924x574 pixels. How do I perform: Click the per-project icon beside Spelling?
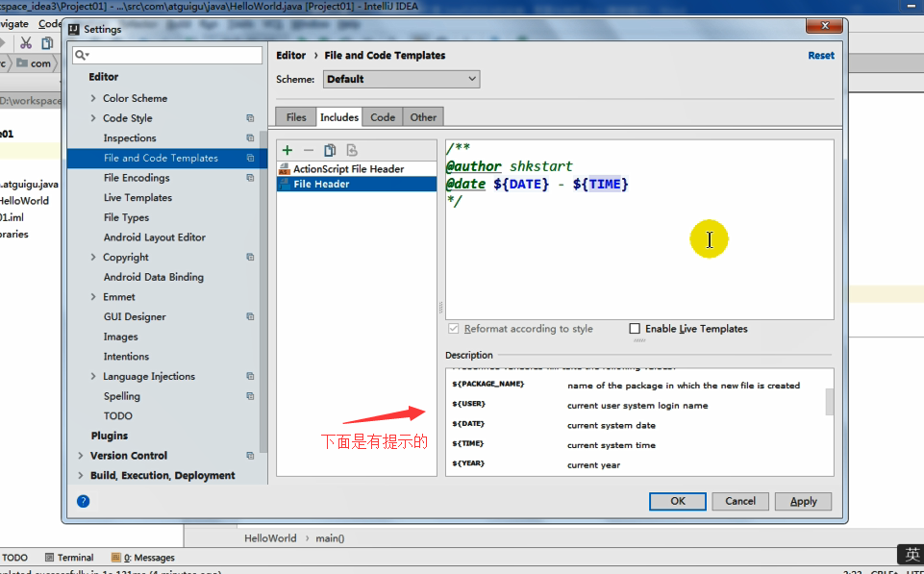pyautogui.click(x=250, y=396)
